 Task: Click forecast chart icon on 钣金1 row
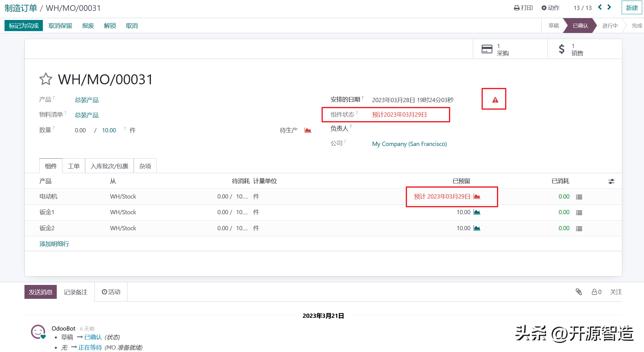click(477, 212)
